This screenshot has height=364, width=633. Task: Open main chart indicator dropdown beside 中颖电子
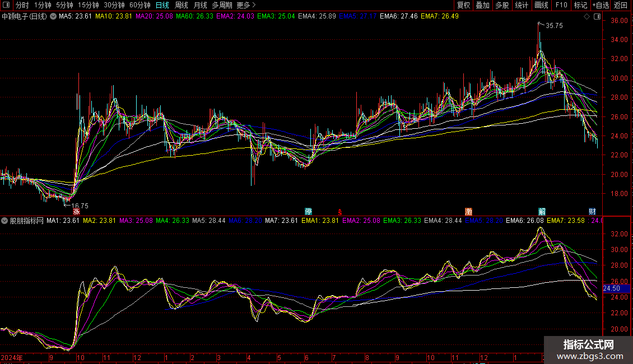coord(53,17)
